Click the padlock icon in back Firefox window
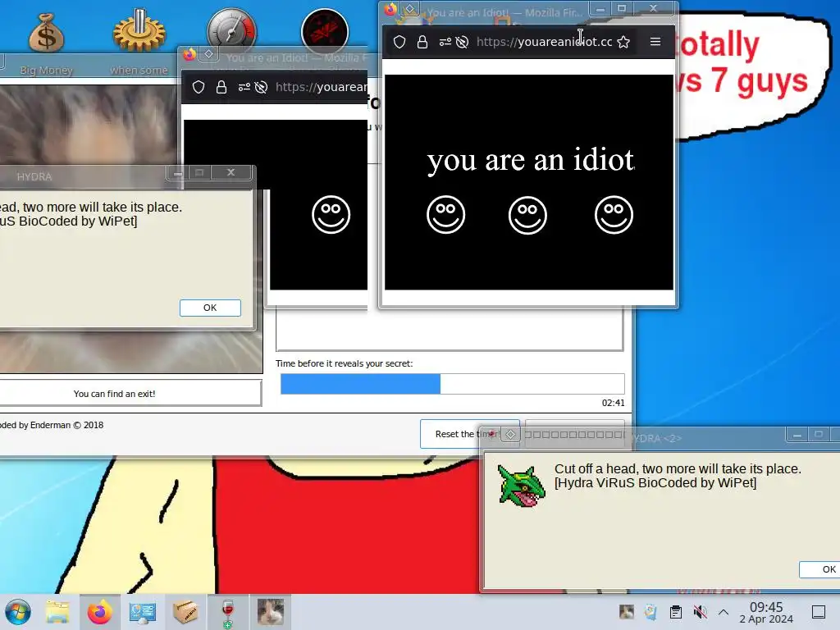Viewport: 840px width, 630px height. (x=221, y=87)
